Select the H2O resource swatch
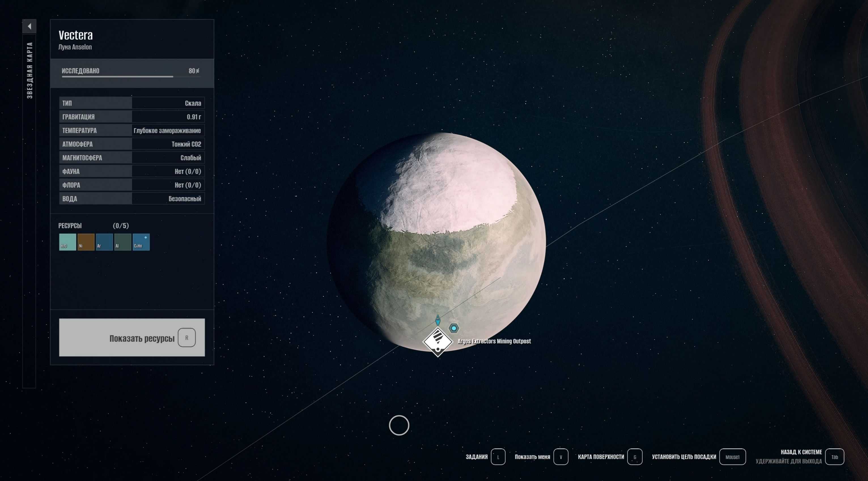868x481 pixels. (x=67, y=242)
